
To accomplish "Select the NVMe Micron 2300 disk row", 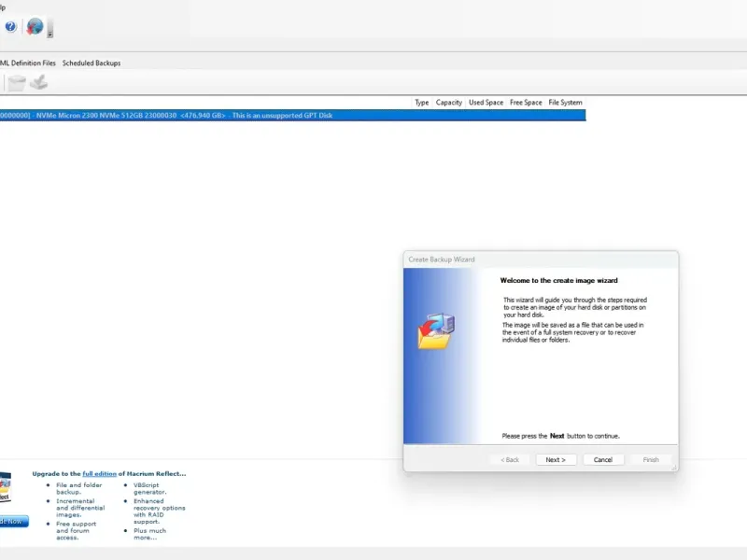I will point(292,115).
